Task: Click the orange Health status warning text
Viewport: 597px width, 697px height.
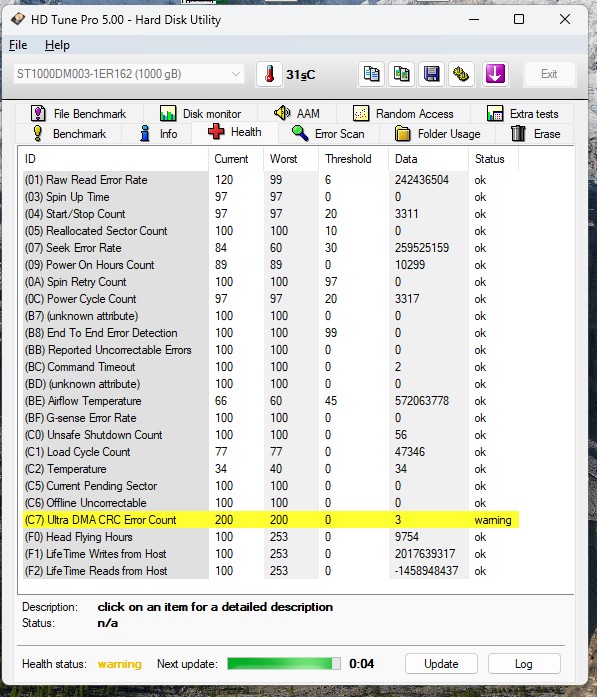Action: [x=120, y=664]
